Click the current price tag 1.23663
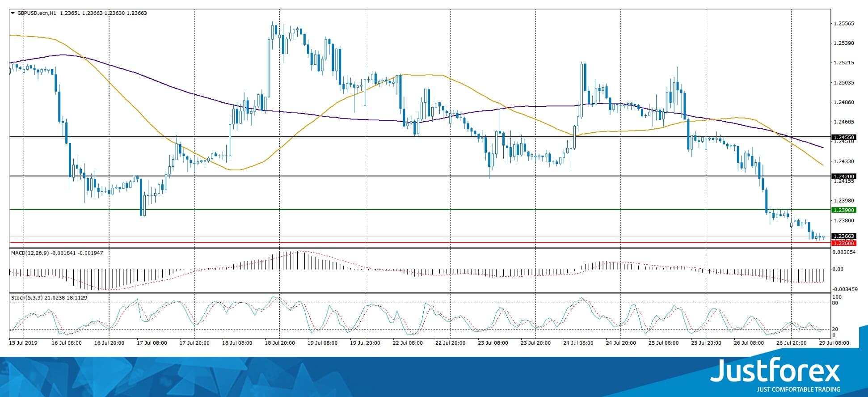Viewport: 868px width, 397px height. coord(843,236)
